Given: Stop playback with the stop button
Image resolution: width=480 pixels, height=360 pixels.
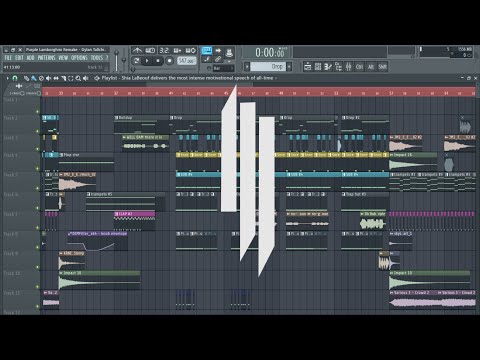Looking at the screenshot, I should pyautogui.click(x=158, y=61).
